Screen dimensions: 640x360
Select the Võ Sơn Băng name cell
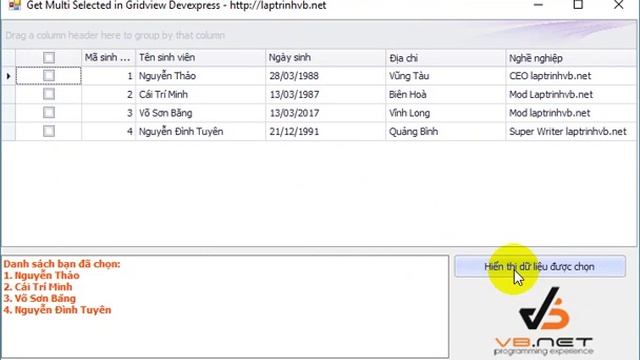200,113
